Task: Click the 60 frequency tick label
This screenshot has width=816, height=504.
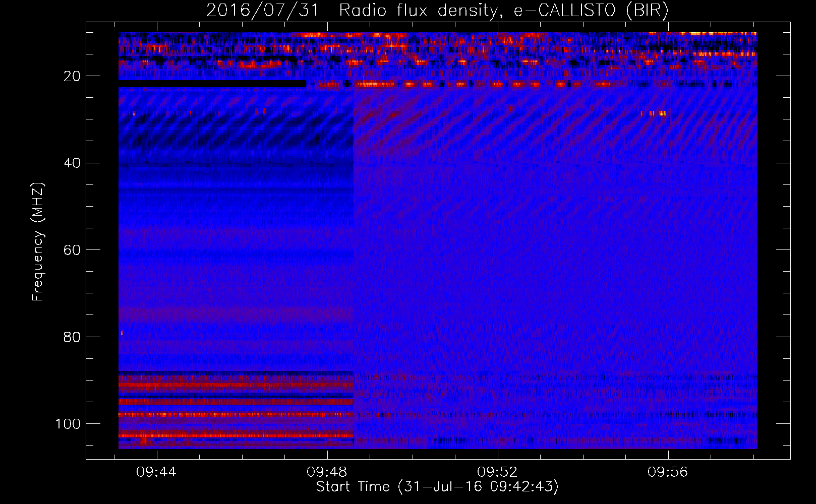Action: [x=72, y=250]
